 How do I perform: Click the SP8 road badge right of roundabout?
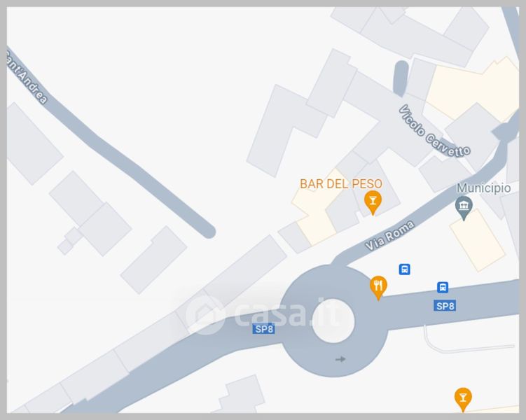445,306
